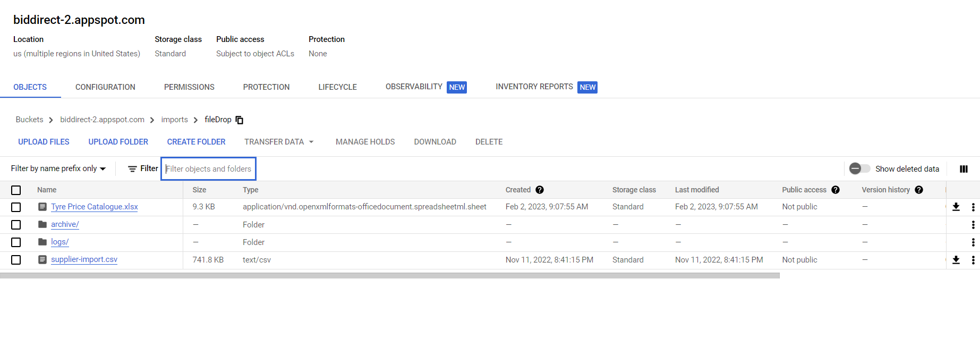980x355 pixels.
Task: Tick the checkbox for supplier-import.csv
Action: [16, 260]
